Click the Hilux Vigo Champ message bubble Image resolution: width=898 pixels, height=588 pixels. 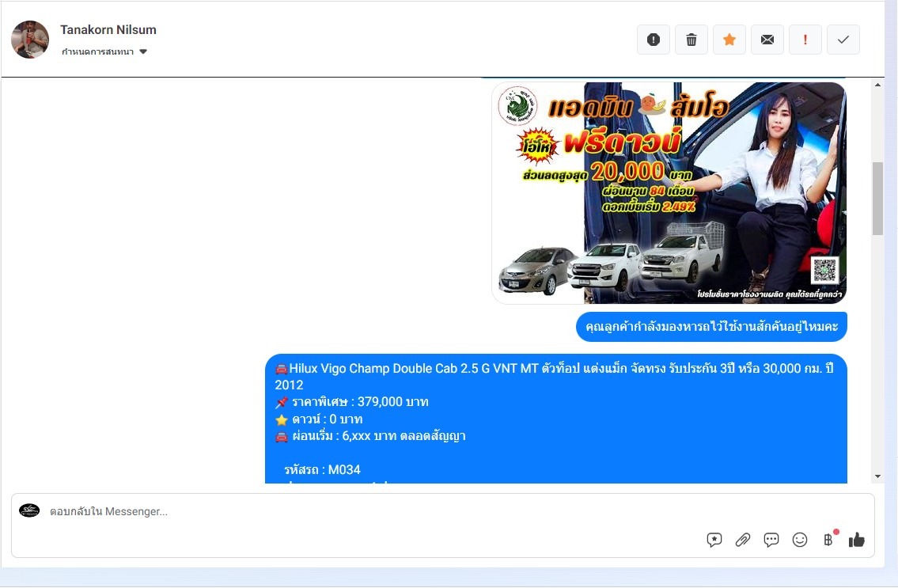point(556,419)
